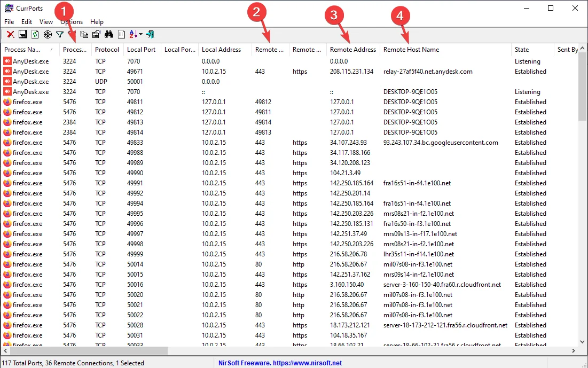588x368 pixels.
Task: Click the red X close connections icon
Action: (11, 35)
